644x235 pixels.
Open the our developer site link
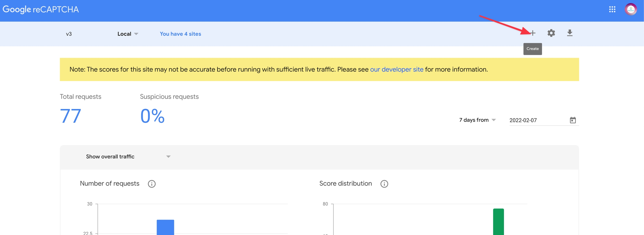tap(397, 69)
